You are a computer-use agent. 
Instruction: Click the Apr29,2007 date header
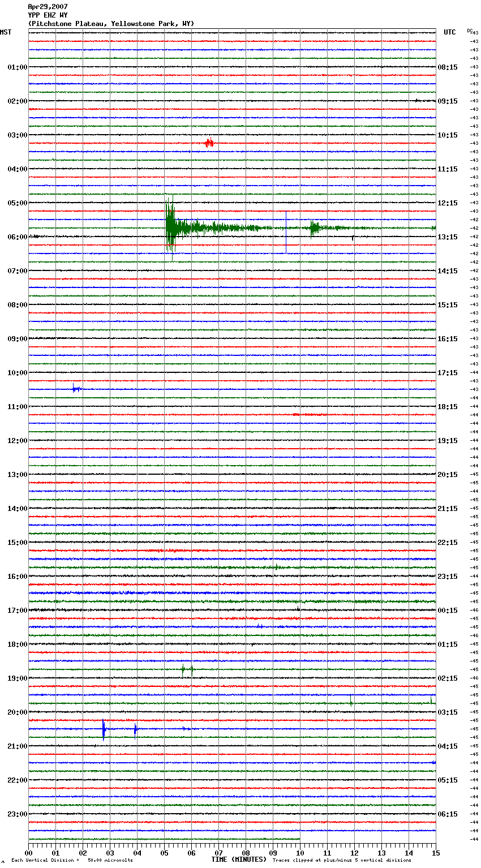(x=48, y=7)
